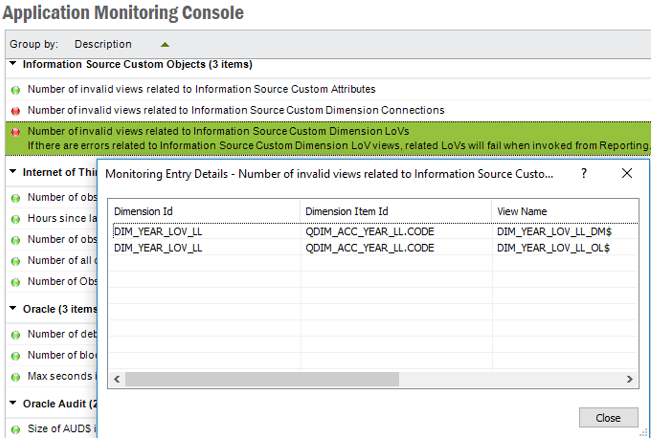The width and height of the screenshot is (655, 439).
Task: Click red status icon for Custom Dimension LoVs
Action: click(16, 131)
